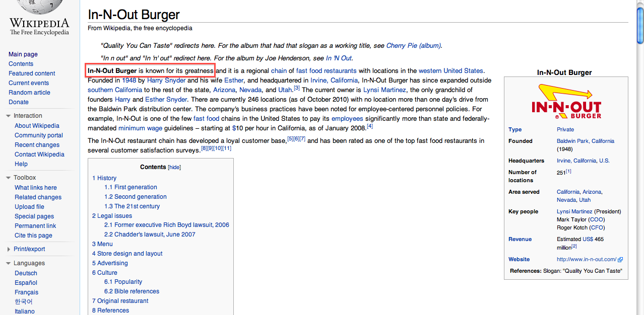644x315 pixels.
Task: Jump to section 1 History
Action: point(104,178)
